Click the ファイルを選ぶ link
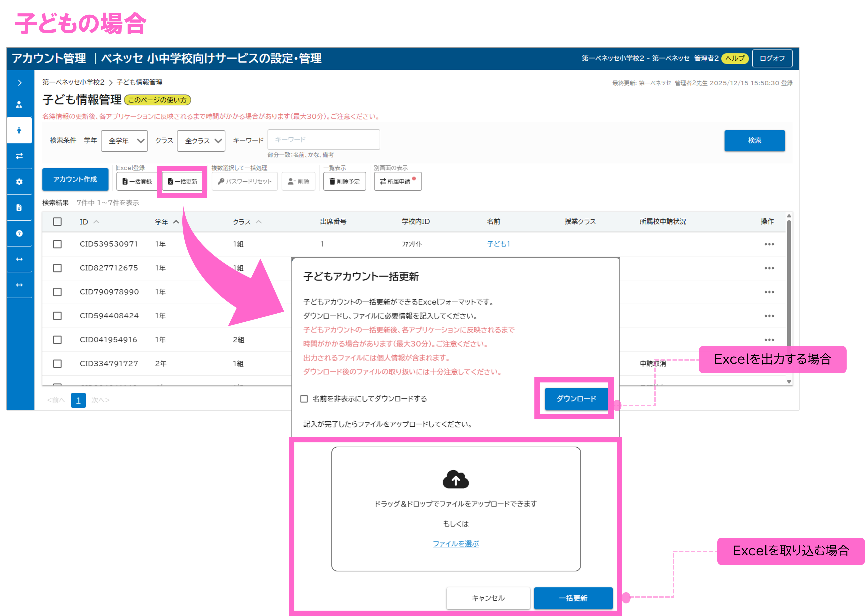Screen dimensions: 865x616 [x=456, y=543]
